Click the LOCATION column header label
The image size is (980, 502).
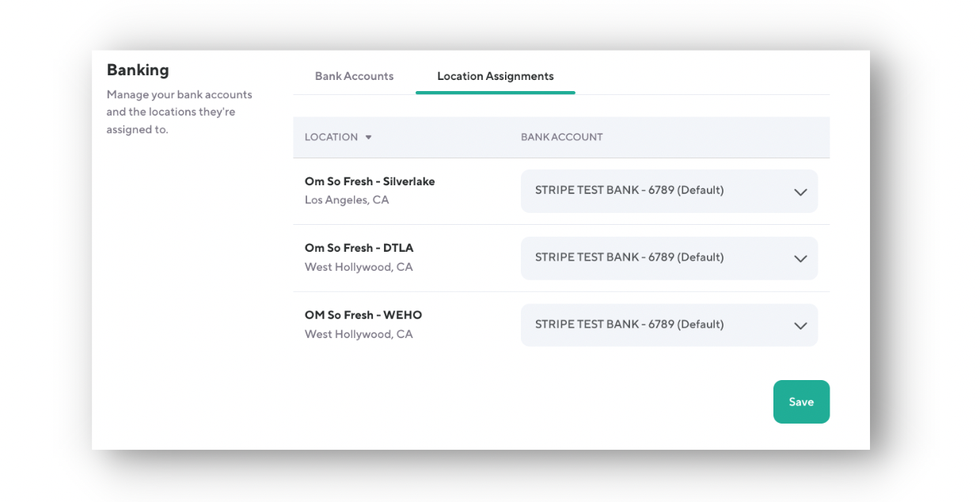click(x=331, y=137)
